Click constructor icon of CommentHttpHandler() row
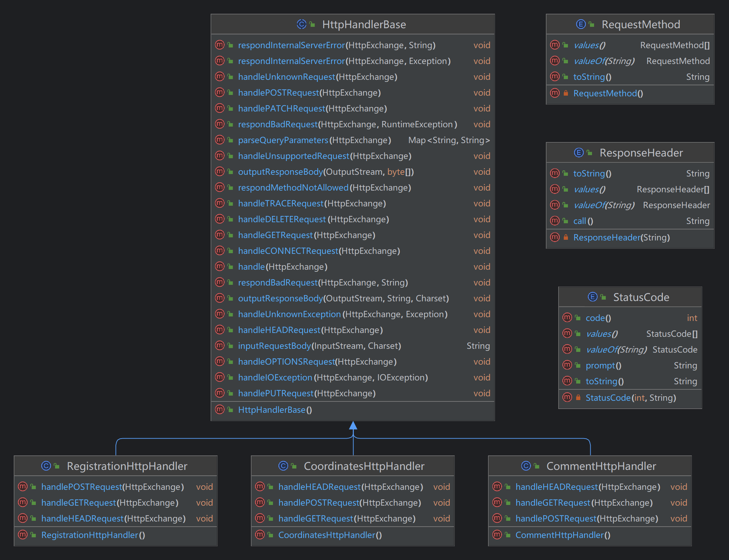 coord(497,535)
